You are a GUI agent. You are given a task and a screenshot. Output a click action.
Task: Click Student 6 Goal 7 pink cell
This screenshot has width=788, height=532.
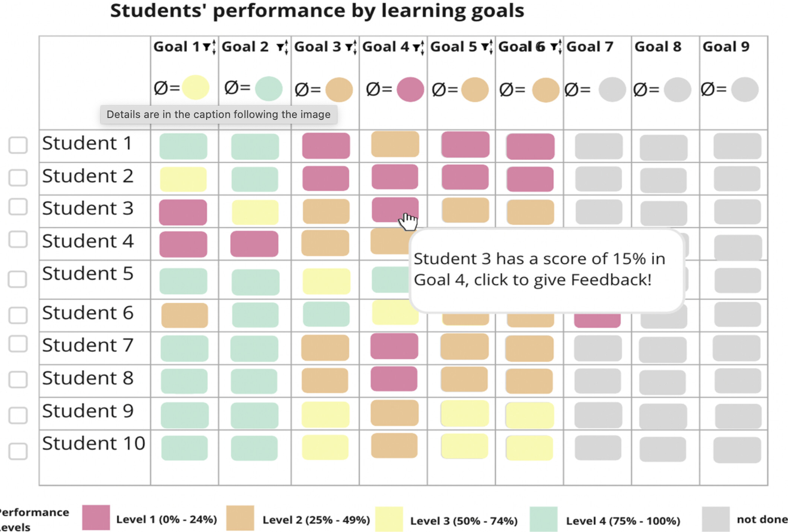coord(597,320)
